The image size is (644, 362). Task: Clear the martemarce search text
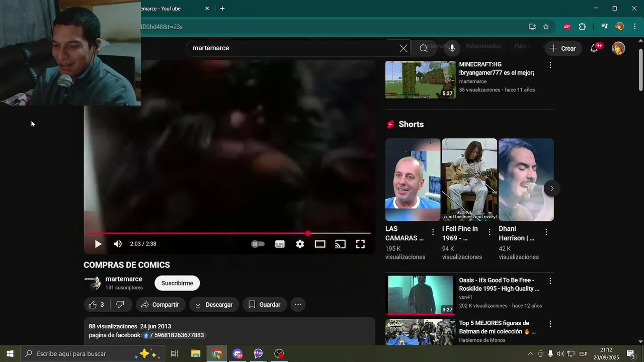pos(404,48)
